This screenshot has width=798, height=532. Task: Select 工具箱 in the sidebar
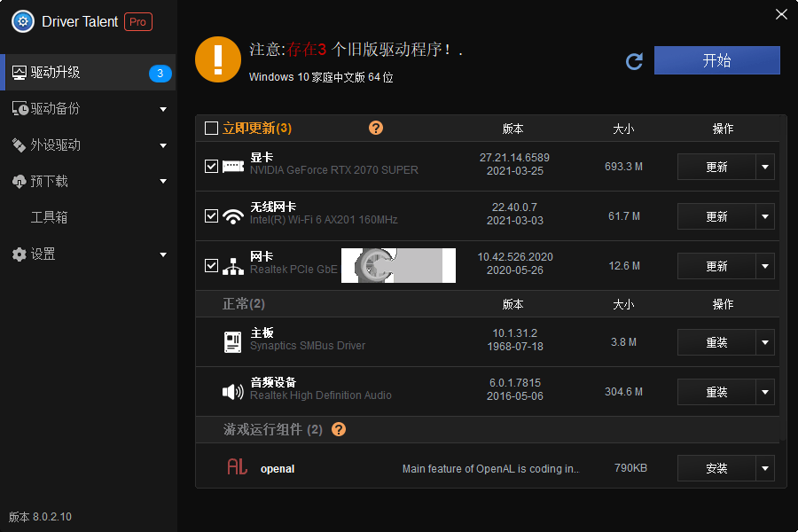tap(50, 217)
